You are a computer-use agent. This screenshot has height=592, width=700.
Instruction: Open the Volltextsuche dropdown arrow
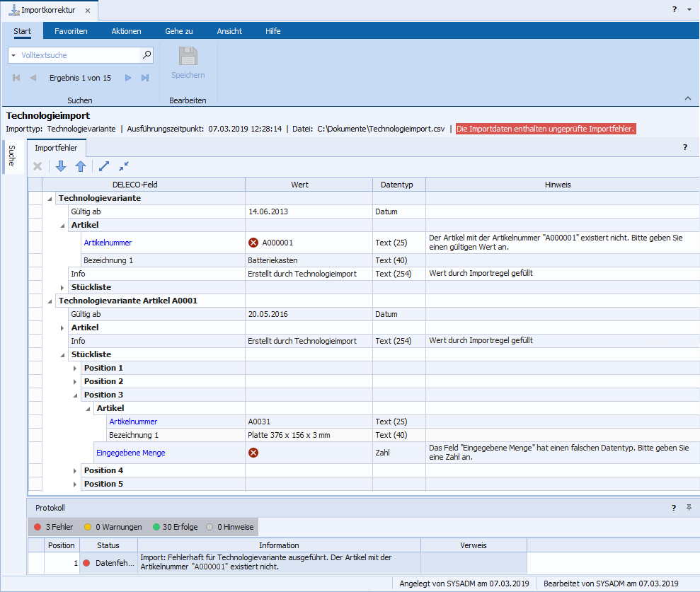pyautogui.click(x=13, y=55)
